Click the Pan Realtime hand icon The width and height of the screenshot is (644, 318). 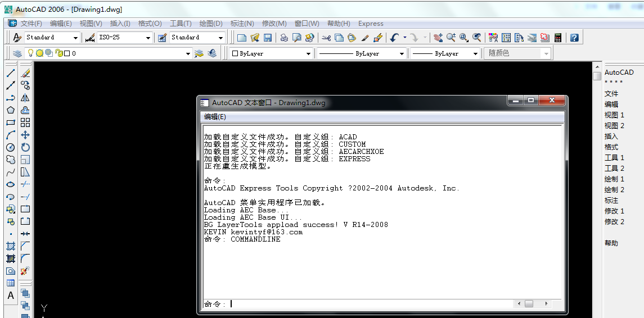coord(438,38)
